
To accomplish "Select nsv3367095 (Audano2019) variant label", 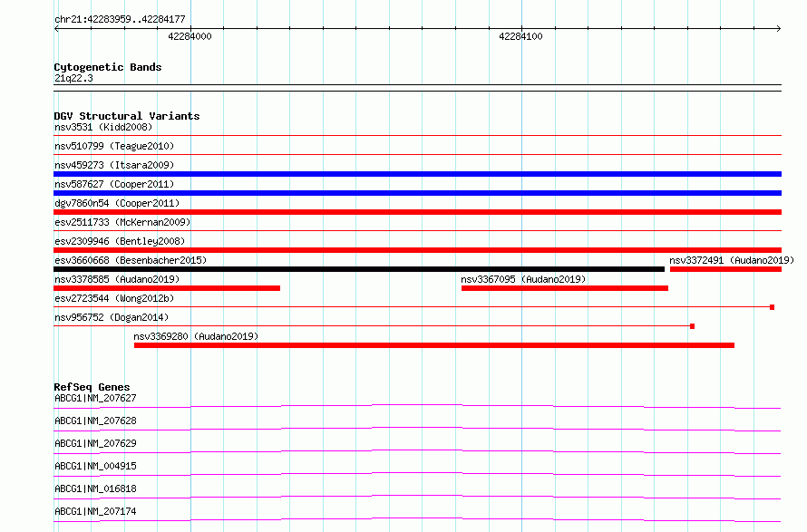I will [523, 279].
